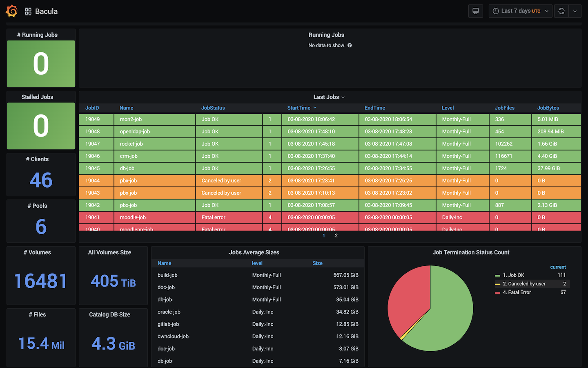588x368 pixels.
Task: Click the owncloud-job row name
Action: (x=173, y=337)
